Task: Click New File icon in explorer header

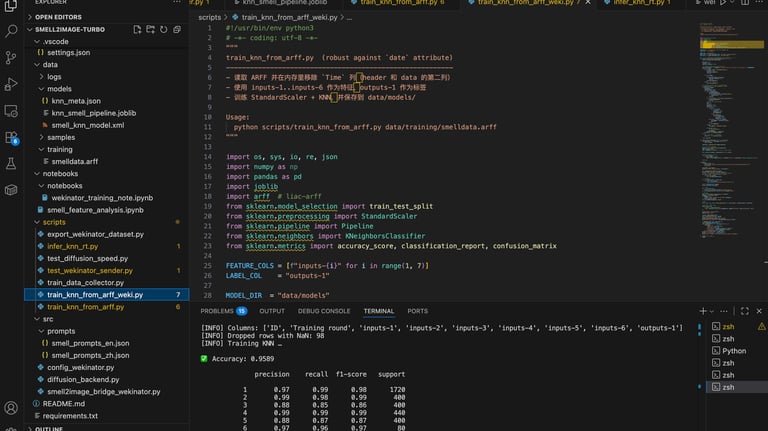Action: [137, 29]
